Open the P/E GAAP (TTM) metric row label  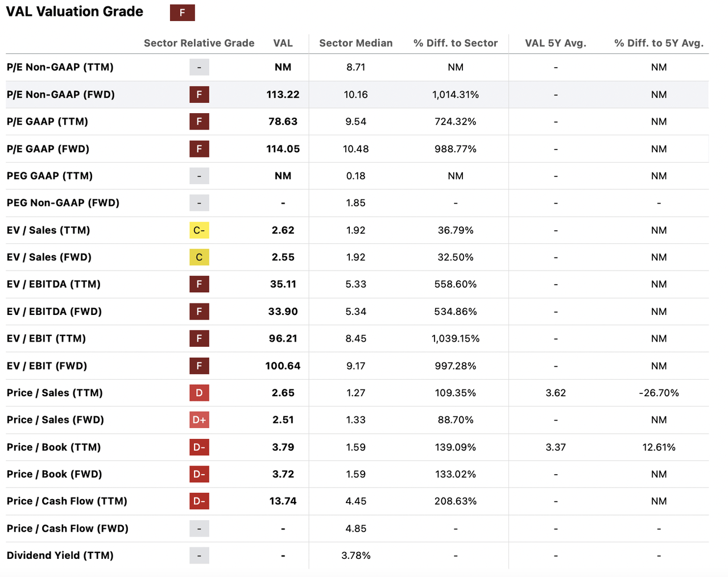tap(48, 122)
